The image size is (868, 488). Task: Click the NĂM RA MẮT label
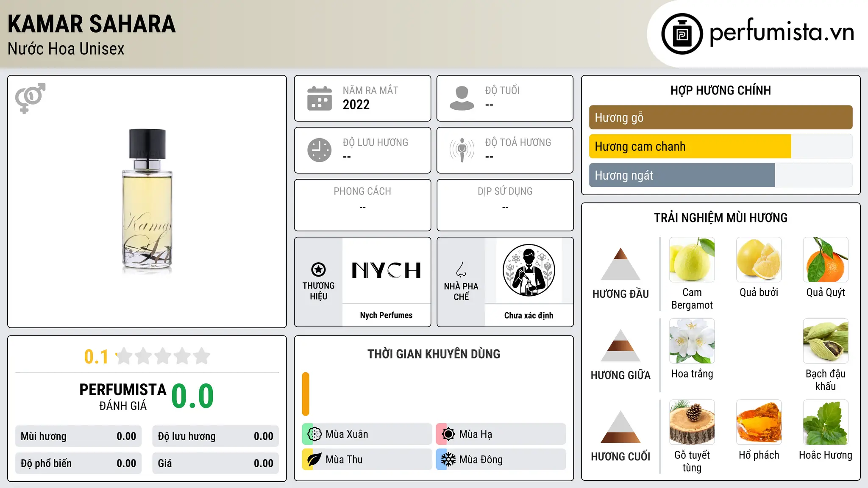370,90
